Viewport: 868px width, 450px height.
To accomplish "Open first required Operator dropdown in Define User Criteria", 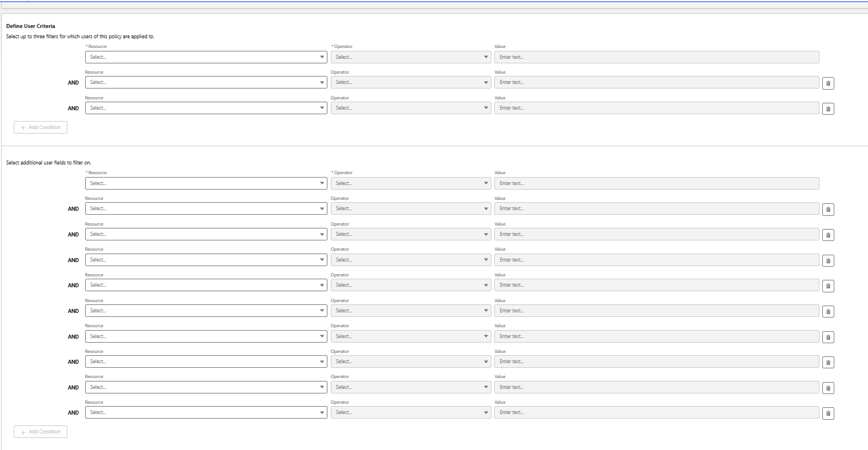I will coord(410,57).
